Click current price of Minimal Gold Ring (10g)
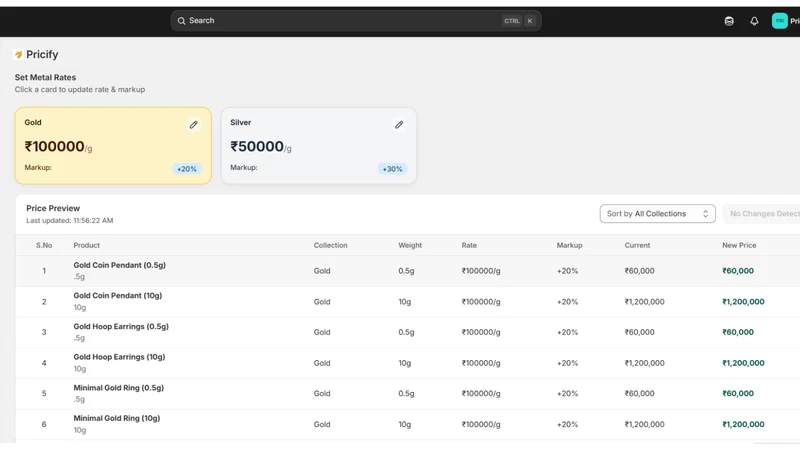800x450 pixels. point(644,424)
